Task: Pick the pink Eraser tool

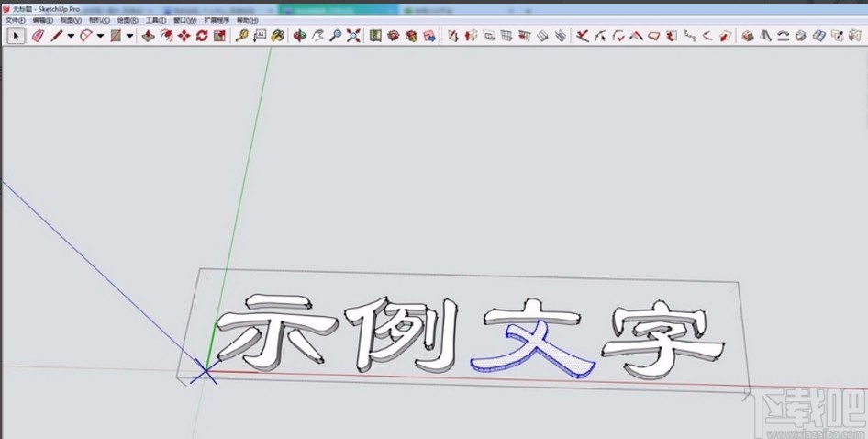Action: tap(38, 36)
